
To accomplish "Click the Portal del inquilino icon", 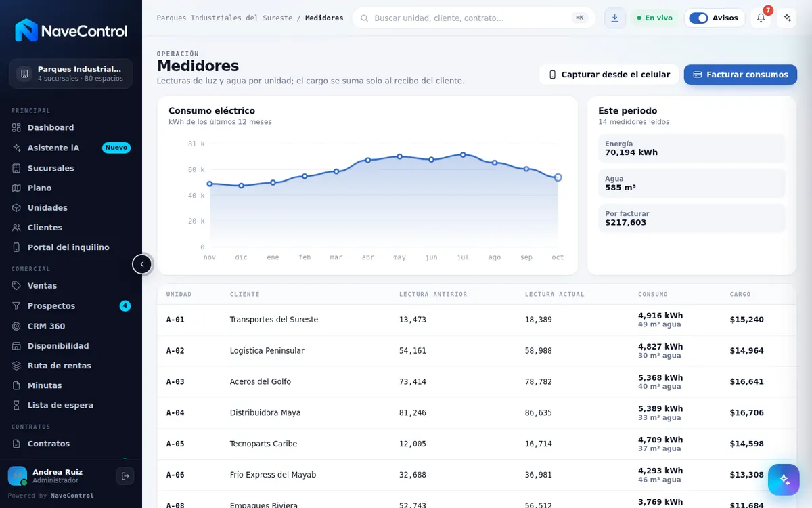I will tap(17, 247).
